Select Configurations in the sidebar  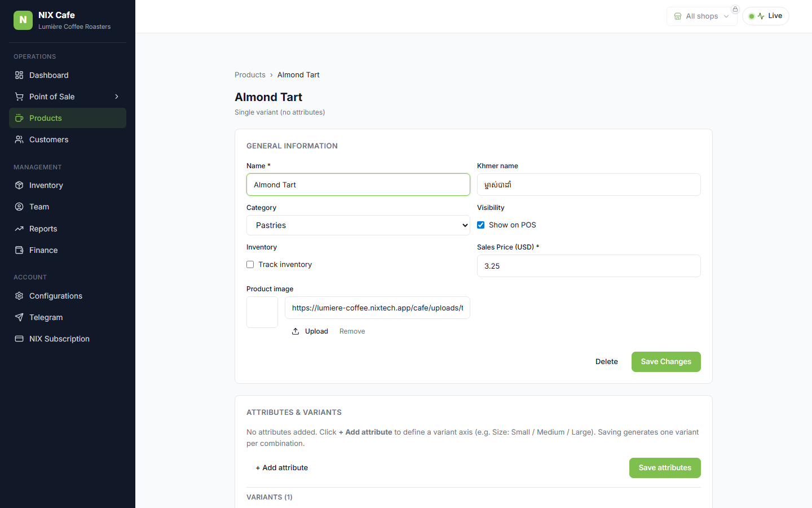pos(68,296)
